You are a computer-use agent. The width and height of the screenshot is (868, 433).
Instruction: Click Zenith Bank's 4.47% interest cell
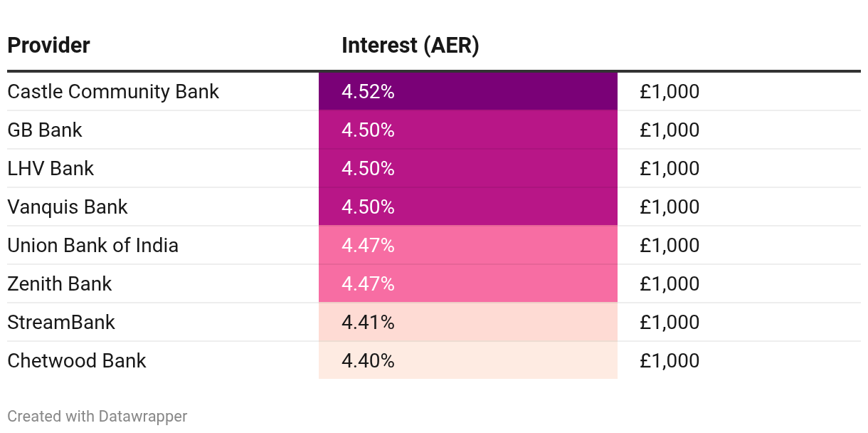tap(467, 284)
